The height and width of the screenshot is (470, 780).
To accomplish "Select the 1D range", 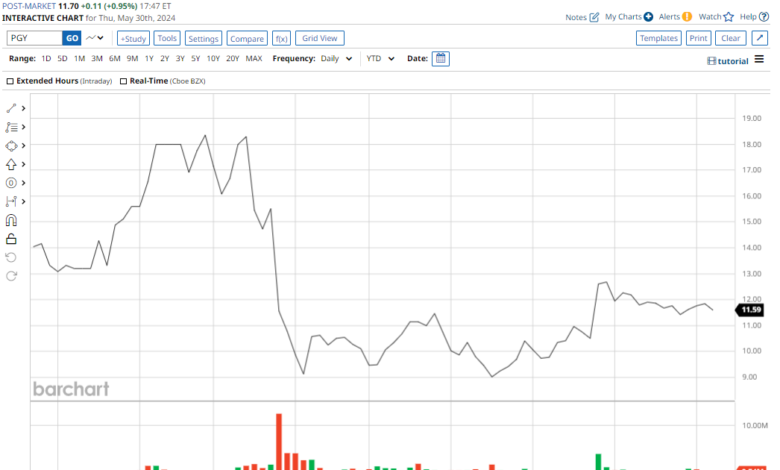I will click(x=46, y=59).
